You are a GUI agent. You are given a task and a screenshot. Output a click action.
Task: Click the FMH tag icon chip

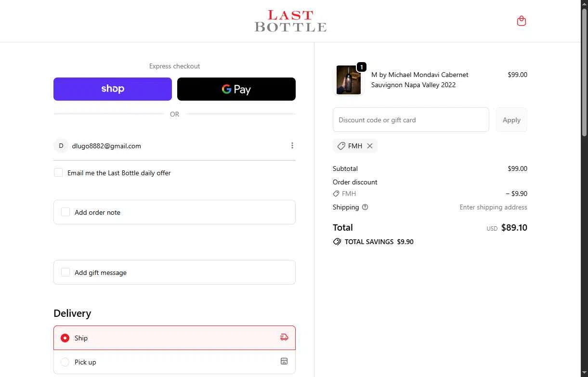coord(341,146)
